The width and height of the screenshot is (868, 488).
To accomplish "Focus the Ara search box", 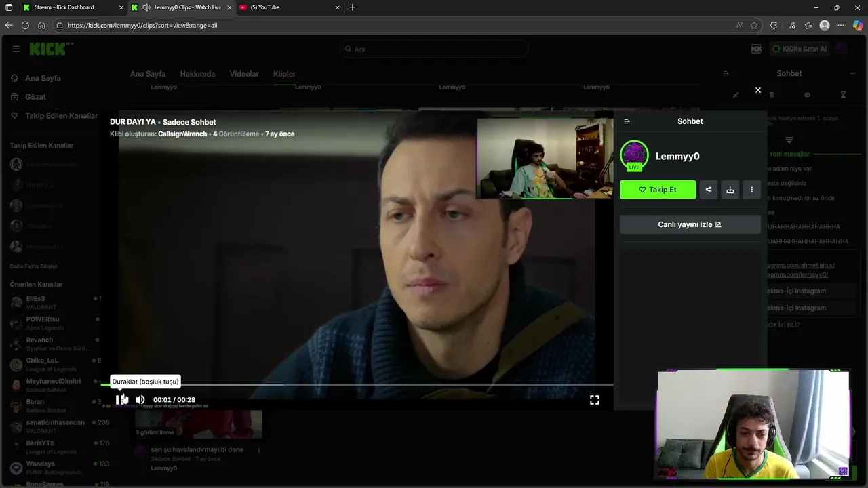I will tap(434, 49).
